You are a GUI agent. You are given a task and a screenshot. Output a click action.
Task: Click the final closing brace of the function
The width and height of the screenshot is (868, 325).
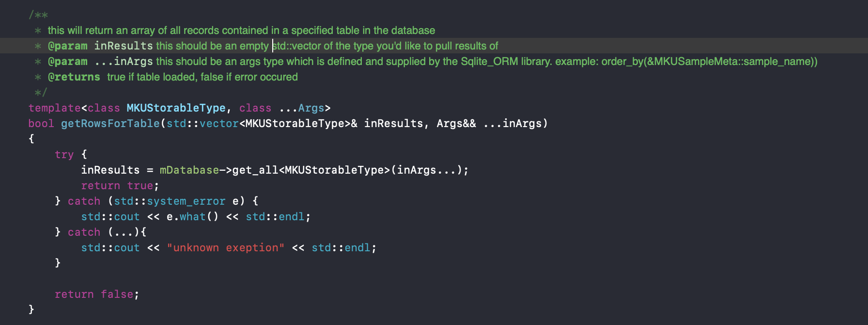tap(31, 309)
